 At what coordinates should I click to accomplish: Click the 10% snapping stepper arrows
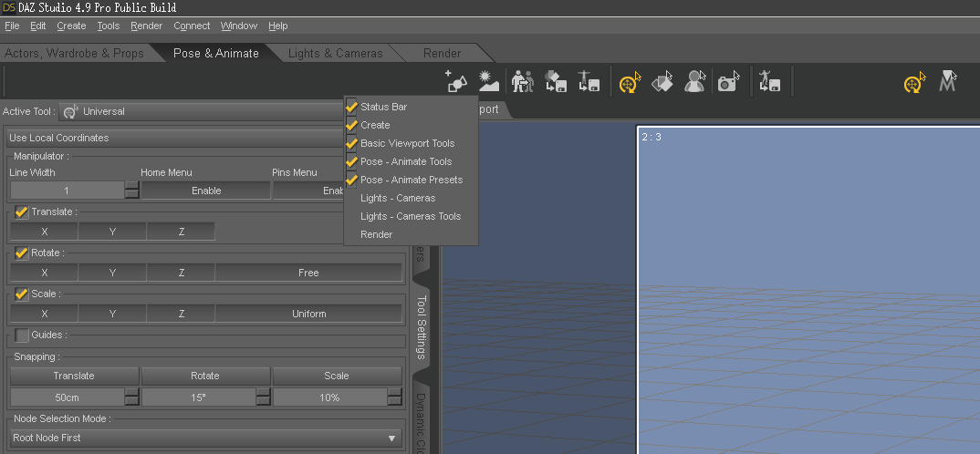[x=394, y=397]
